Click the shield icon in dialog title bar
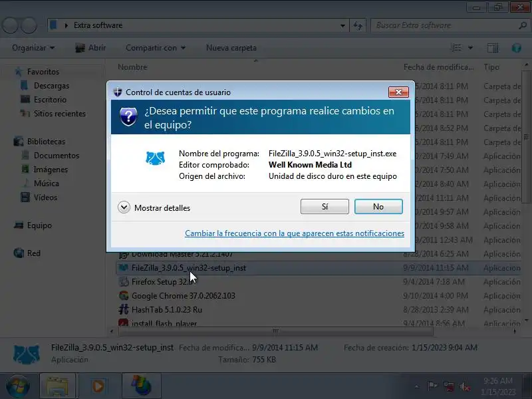This screenshot has height=399, width=532. (x=118, y=92)
